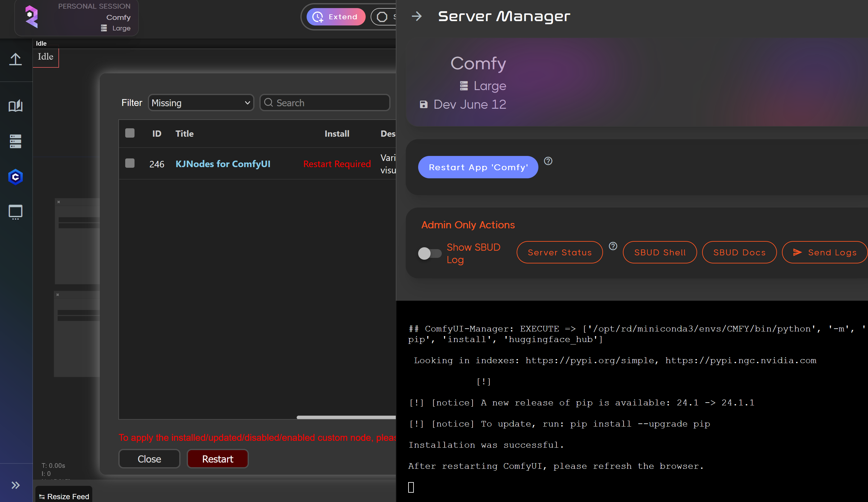
Task: Select the ComfyUI logo icon in sidebar
Action: 16,177
